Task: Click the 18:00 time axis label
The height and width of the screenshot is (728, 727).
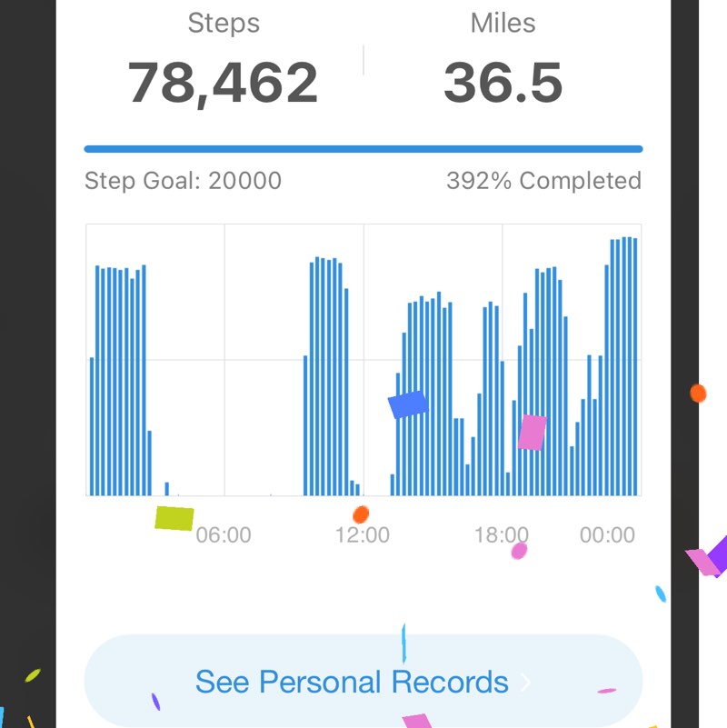Action: pos(501,535)
